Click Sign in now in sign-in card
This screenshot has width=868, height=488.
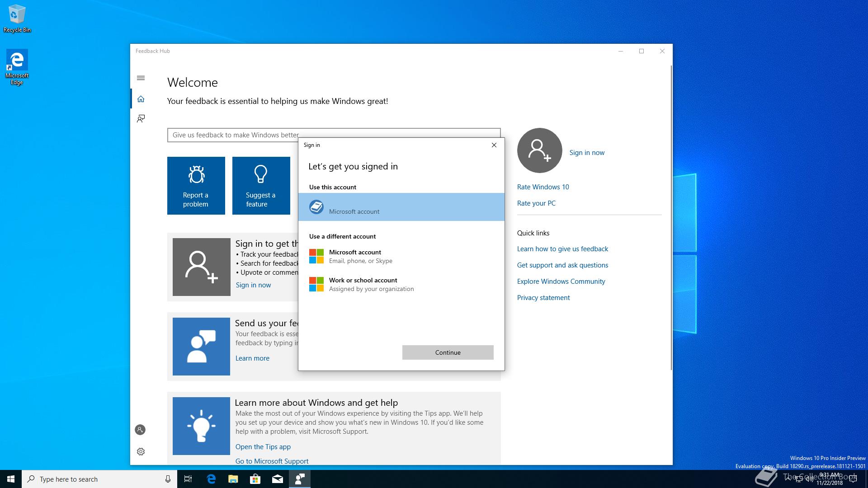point(253,285)
